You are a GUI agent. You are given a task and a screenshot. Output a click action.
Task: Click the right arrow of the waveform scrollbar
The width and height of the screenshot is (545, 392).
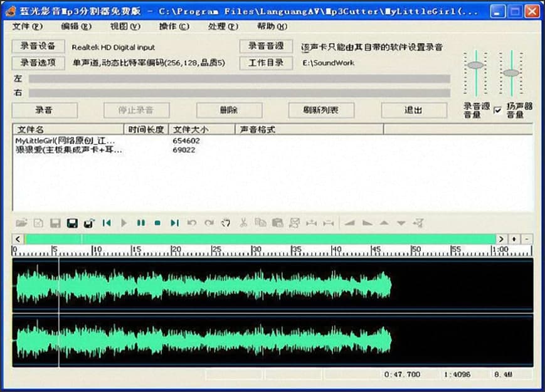[501, 239]
